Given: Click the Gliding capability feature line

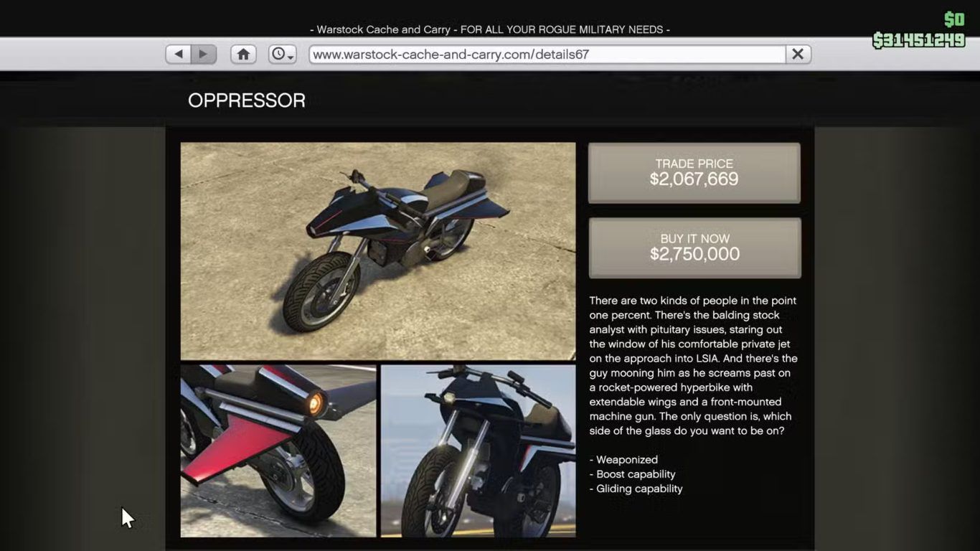Looking at the screenshot, I should click(x=636, y=489).
